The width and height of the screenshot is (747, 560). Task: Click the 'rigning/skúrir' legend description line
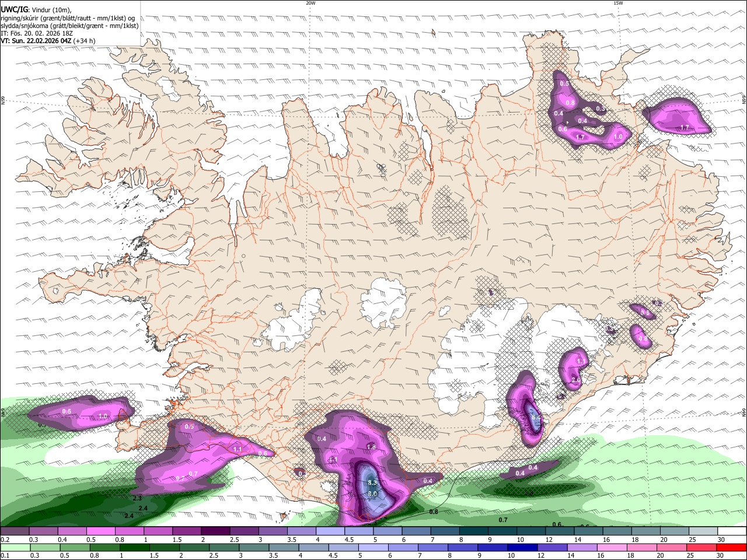pyautogui.click(x=68, y=17)
